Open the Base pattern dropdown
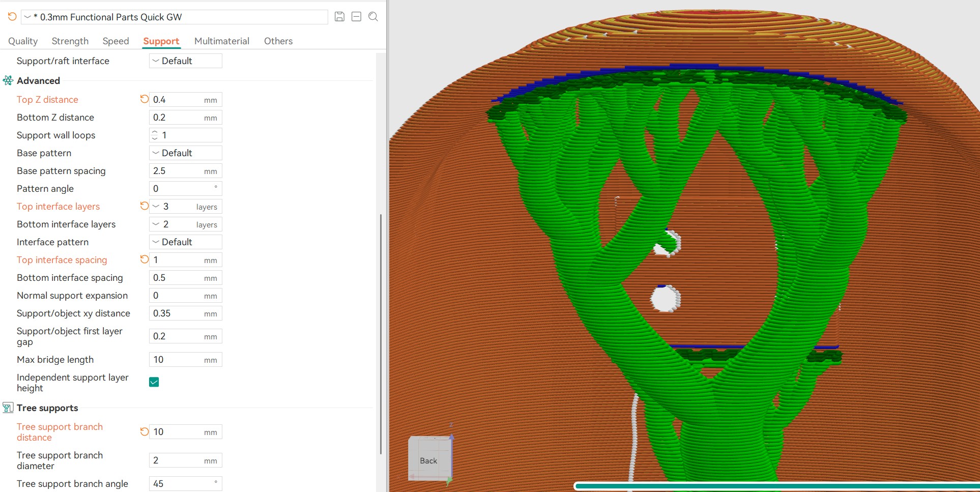Image resolution: width=980 pixels, height=492 pixels. coord(185,153)
